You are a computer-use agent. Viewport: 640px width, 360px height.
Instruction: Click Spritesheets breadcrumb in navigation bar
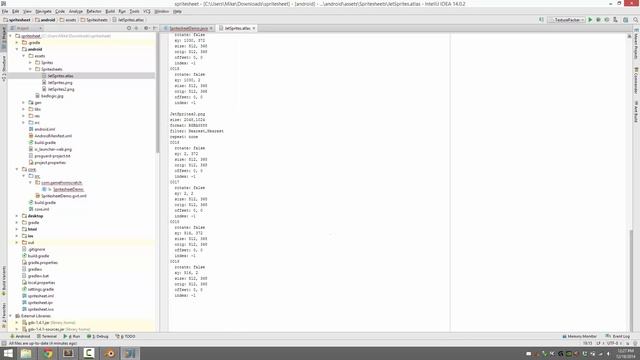click(x=94, y=20)
